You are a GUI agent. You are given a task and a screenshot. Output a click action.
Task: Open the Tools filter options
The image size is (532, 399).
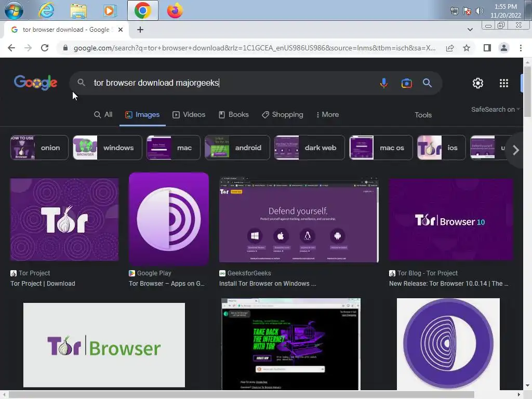click(423, 115)
